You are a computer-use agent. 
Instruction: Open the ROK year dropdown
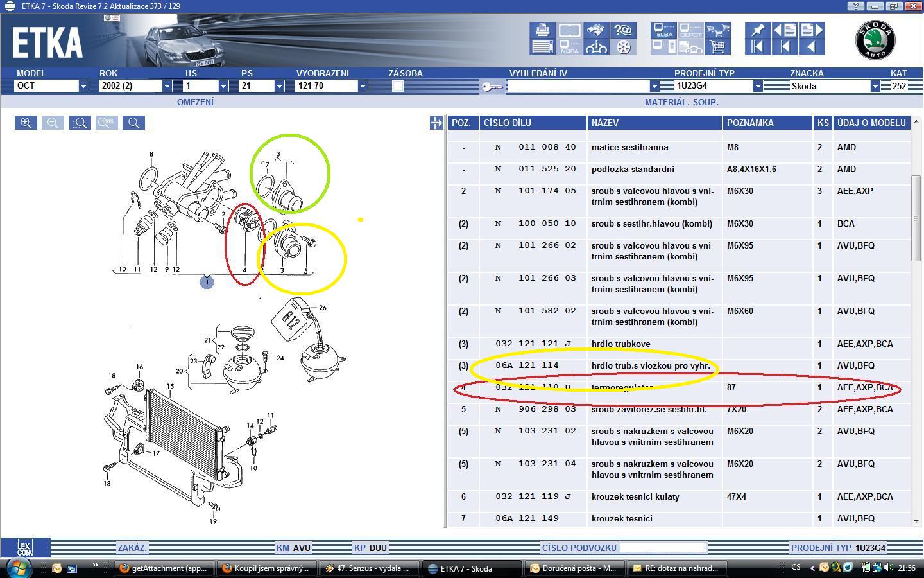coord(167,86)
